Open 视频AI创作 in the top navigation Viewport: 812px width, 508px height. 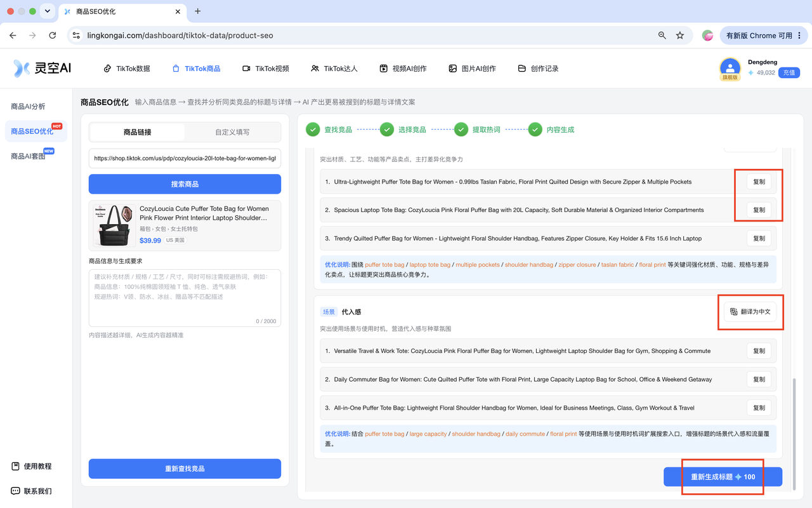point(403,69)
